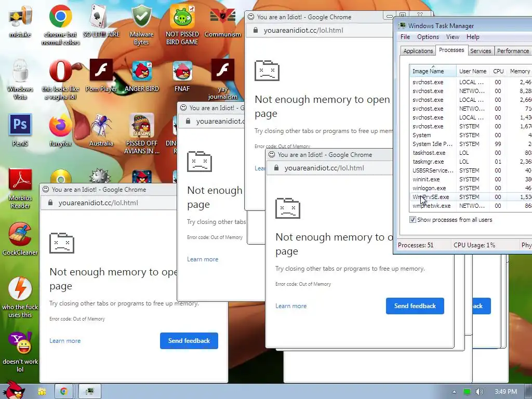The height and width of the screenshot is (399, 532).
Task: Select the USBSRService... process row
Action: [471, 170]
